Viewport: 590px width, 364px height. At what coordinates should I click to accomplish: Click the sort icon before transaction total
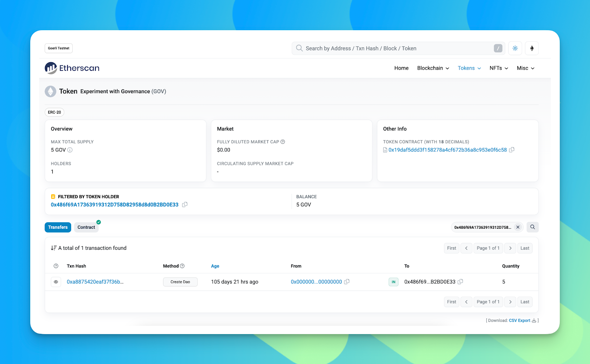[x=53, y=248]
